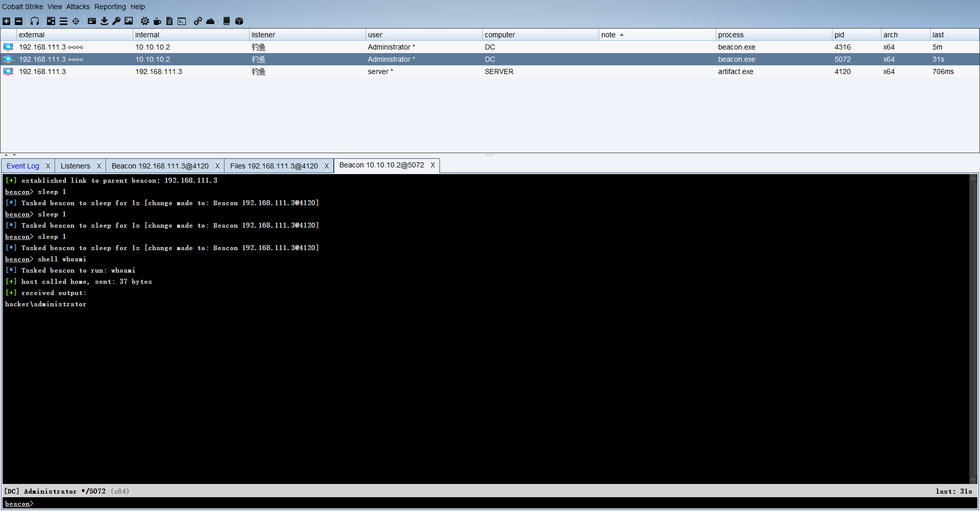Viewport: 980px width, 511px height.
Task: Click the chain link host file icon
Action: [198, 21]
